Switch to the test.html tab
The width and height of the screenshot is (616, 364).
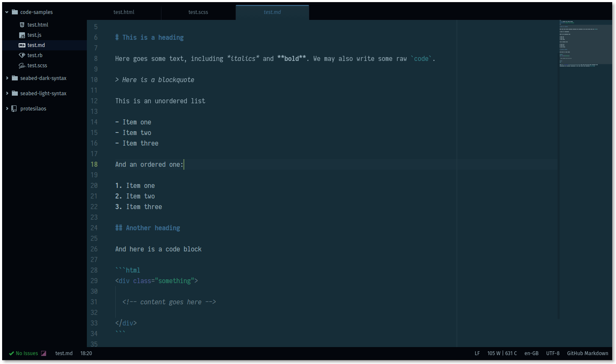(x=124, y=12)
